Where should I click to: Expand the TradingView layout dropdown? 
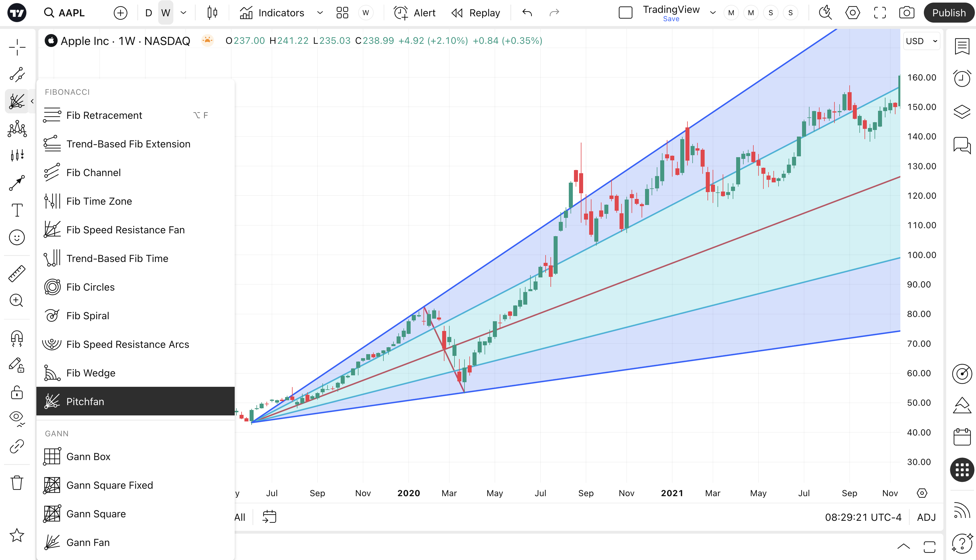713,13
